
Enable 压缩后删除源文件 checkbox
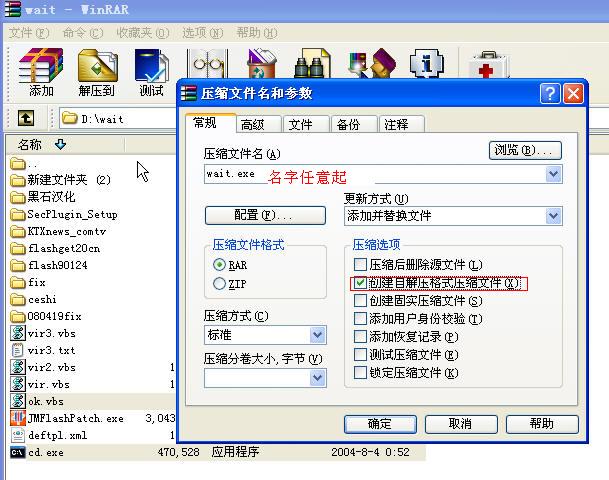tap(360, 264)
